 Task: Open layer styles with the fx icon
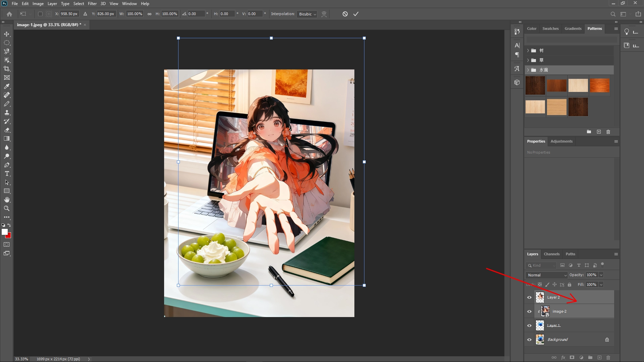tap(563, 357)
